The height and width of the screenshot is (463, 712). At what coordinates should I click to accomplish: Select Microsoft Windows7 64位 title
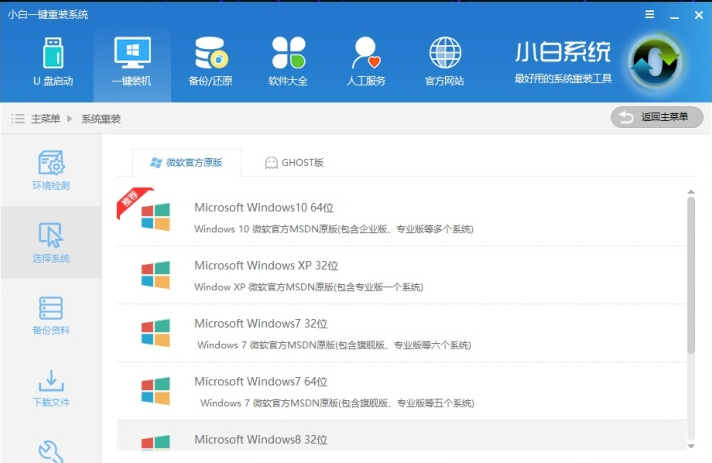261,382
